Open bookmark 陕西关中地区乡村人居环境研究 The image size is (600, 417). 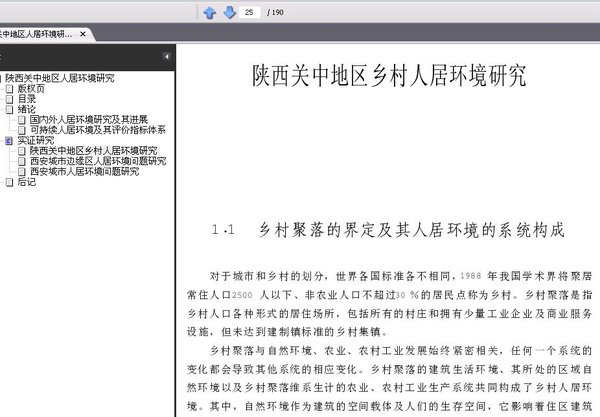tap(93, 151)
